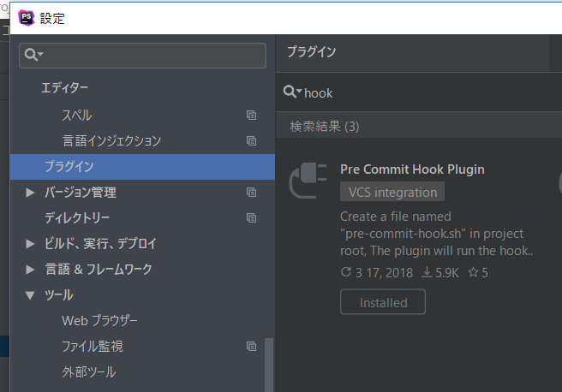Click the magnifier icon in plugin search

(291, 92)
